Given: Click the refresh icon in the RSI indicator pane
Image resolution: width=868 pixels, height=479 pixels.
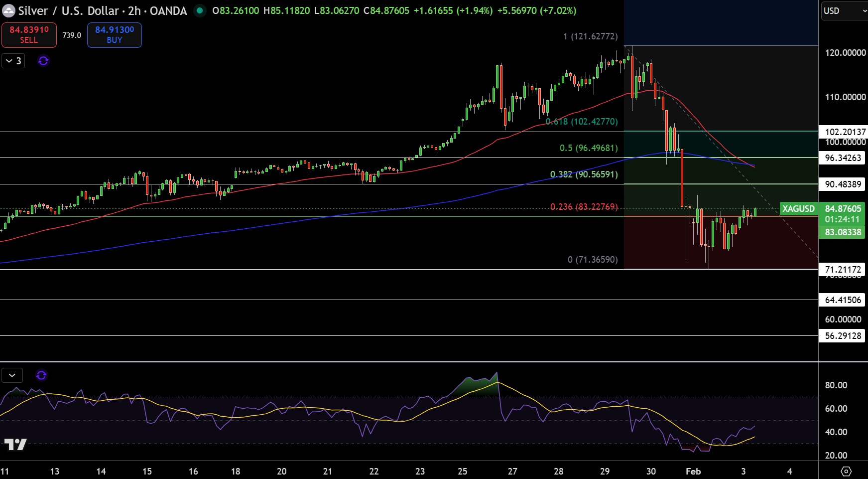Looking at the screenshot, I should (x=42, y=375).
